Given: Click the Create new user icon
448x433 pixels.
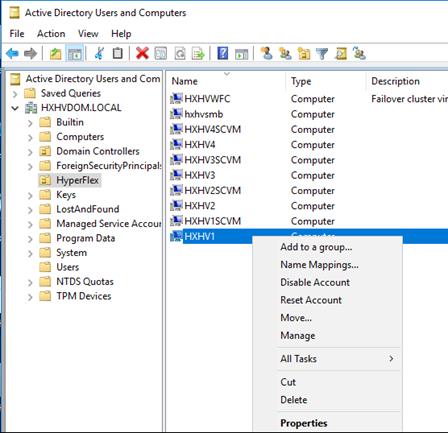Looking at the screenshot, I should [x=266, y=53].
